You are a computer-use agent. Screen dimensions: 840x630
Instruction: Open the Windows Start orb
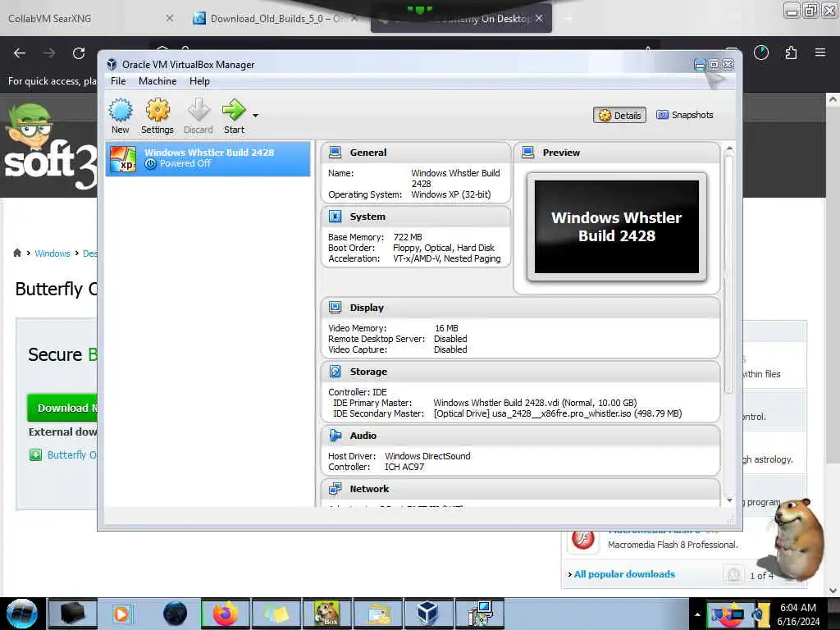(x=21, y=614)
